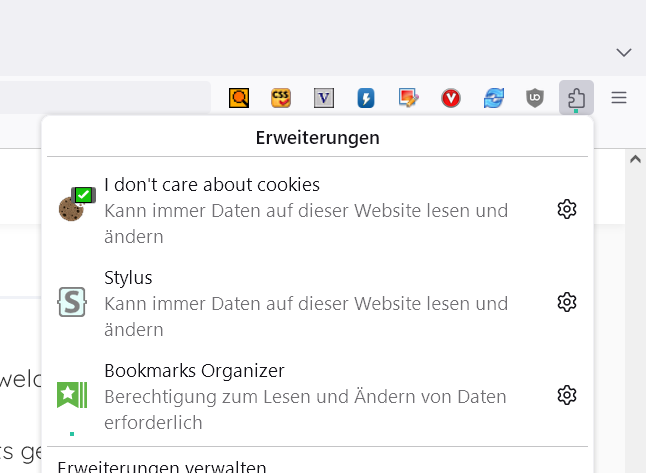This screenshot has width=646, height=473.
Task: Select the Bookmarks Organizer extension entry
Action: (300, 396)
